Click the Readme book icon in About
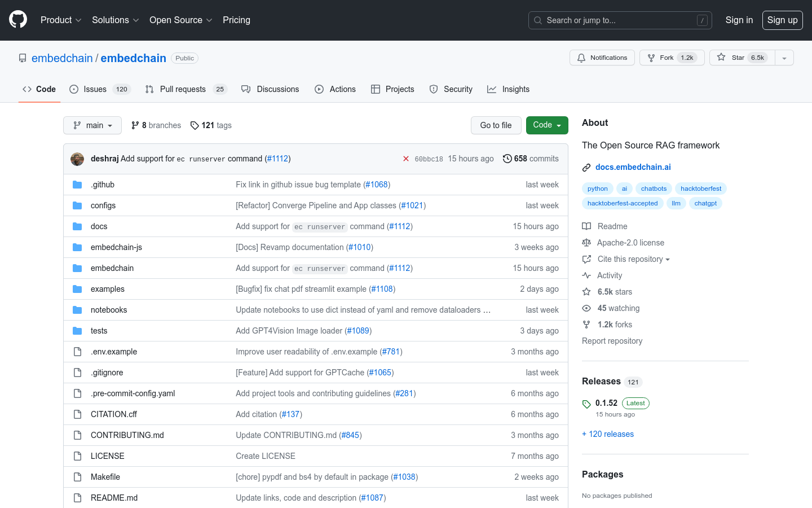The image size is (812, 508). pos(586,226)
